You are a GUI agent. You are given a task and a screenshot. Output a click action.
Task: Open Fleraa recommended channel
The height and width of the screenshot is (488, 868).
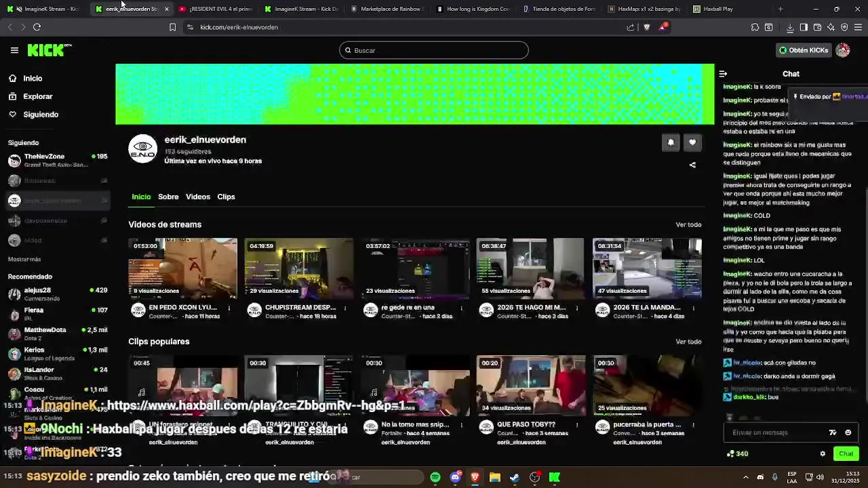click(58, 314)
